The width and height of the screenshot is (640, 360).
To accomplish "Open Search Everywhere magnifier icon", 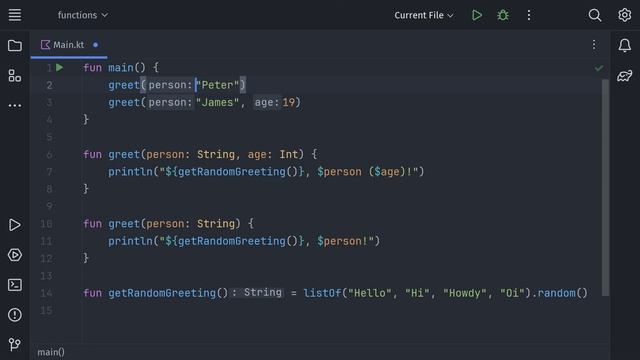I will tap(595, 16).
